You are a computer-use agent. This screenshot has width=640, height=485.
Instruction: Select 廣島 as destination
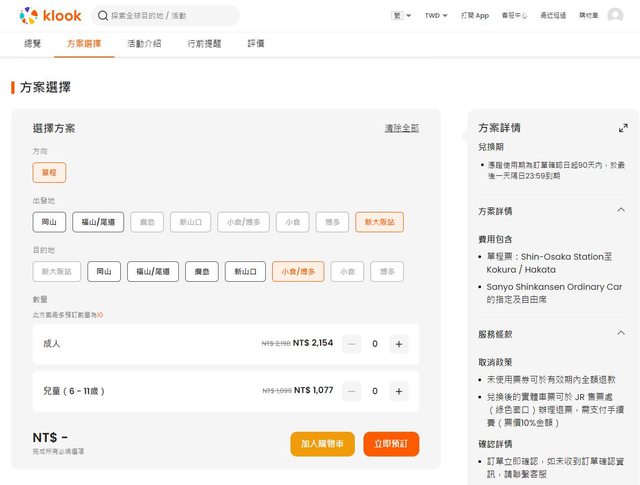click(x=201, y=272)
